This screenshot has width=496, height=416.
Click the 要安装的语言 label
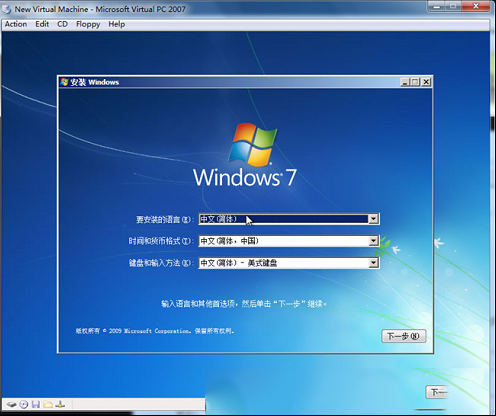click(x=165, y=219)
